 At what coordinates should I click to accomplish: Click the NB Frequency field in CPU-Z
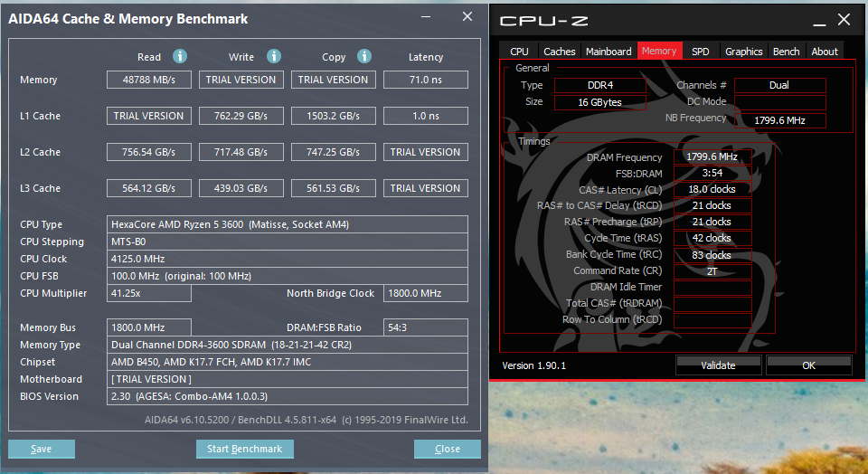tap(779, 120)
